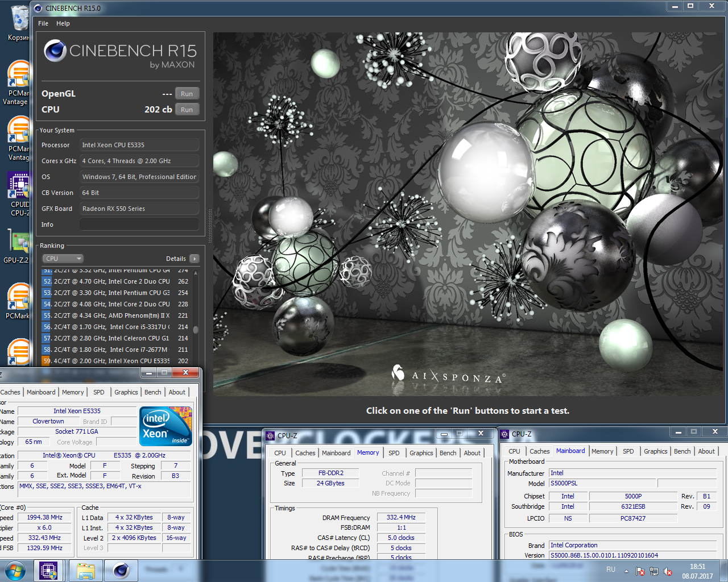Select ranking row 55 AMD Phenom II X
The height and width of the screenshot is (582, 728).
coord(116,315)
